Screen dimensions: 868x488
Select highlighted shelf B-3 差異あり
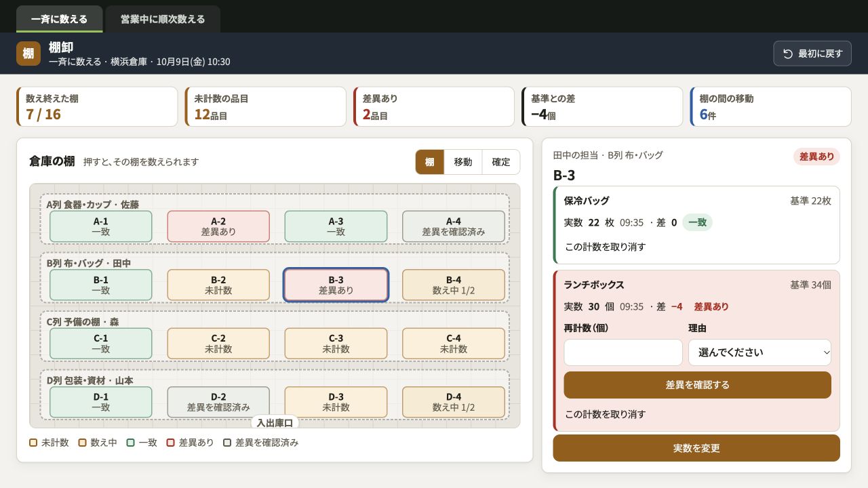[x=336, y=285]
